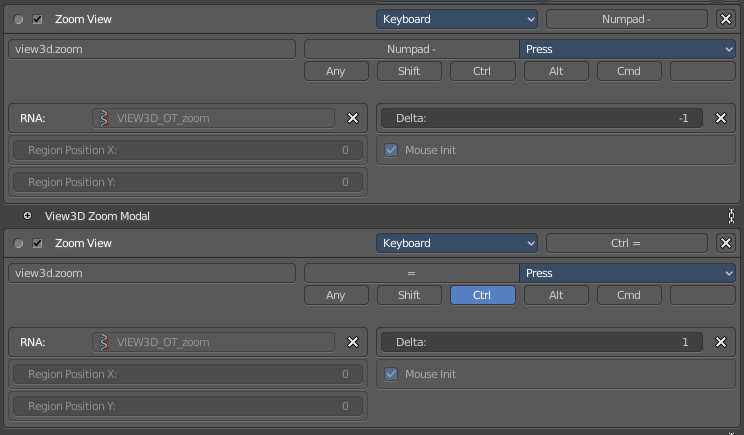Click the Ctrl = shortcut button in header
744x435 pixels.
[x=626, y=243]
